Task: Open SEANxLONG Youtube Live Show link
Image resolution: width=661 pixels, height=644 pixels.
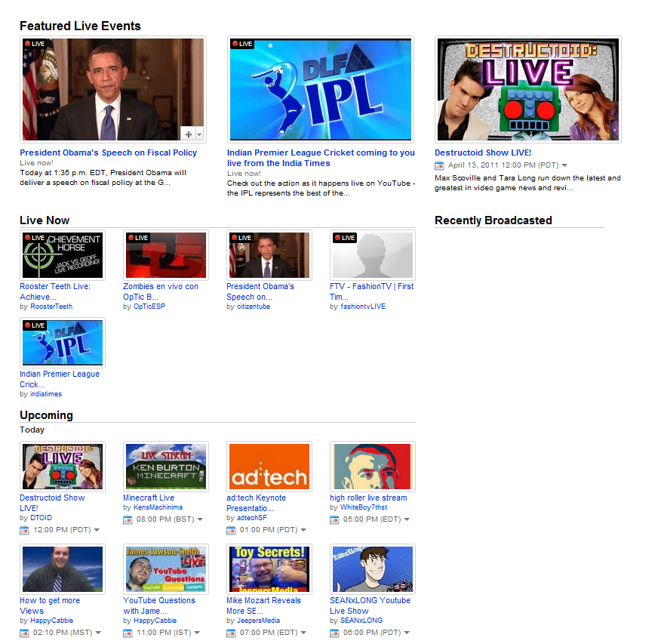Action: [x=370, y=605]
